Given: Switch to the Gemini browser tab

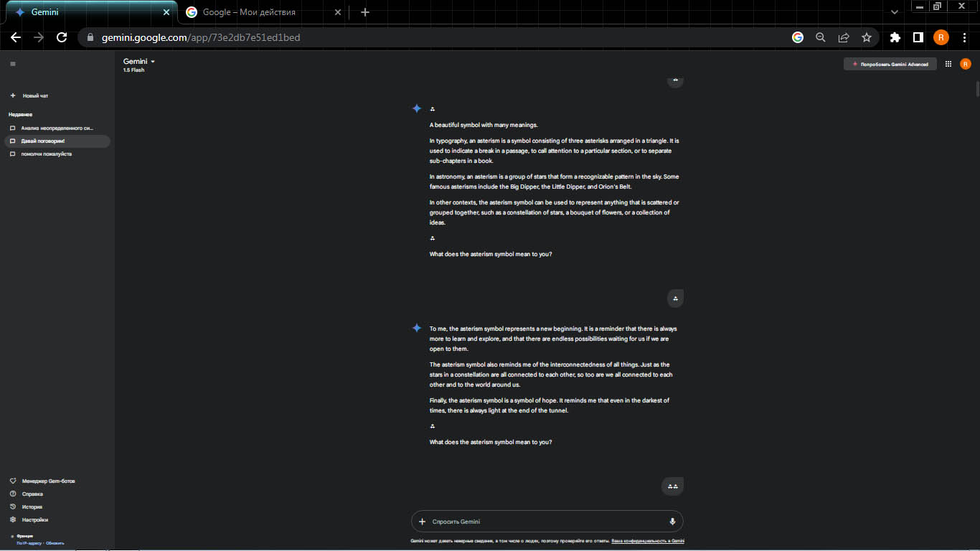Looking at the screenshot, I should point(89,12).
